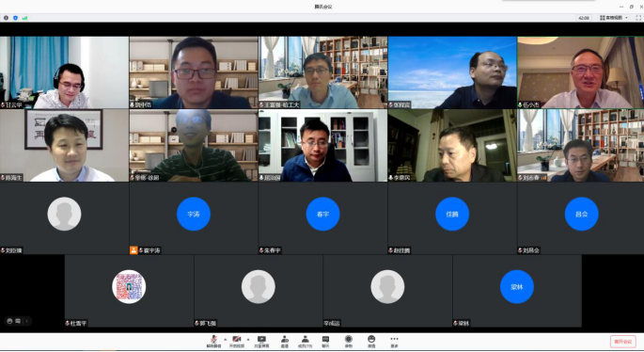
Task: Show meeting info icon top left
Action: pyautogui.click(x=6, y=18)
